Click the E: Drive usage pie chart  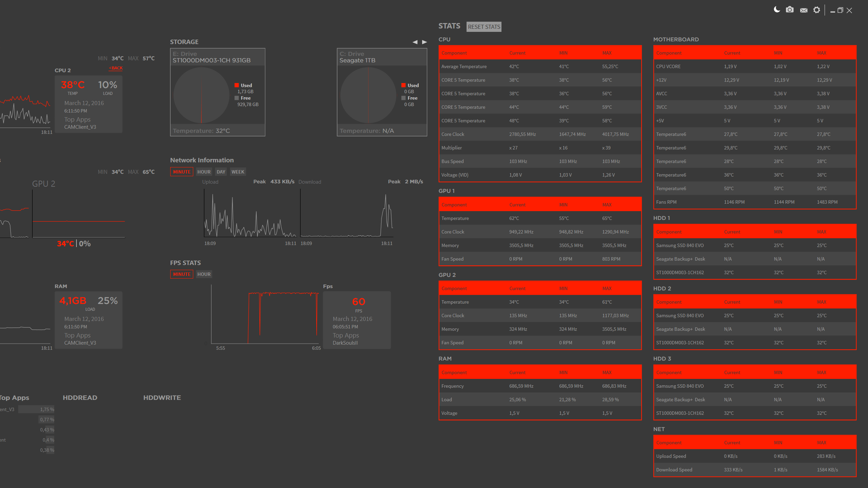201,95
